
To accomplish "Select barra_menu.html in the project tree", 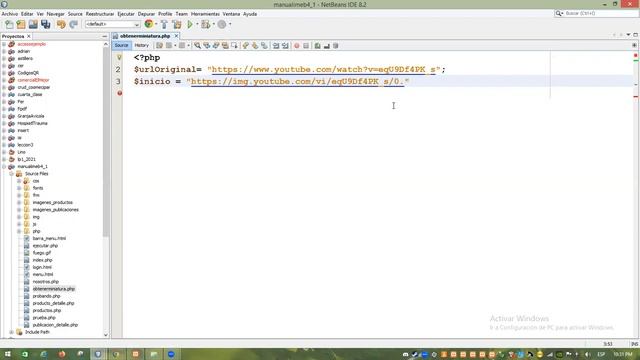I will pyautogui.click(x=49, y=238).
